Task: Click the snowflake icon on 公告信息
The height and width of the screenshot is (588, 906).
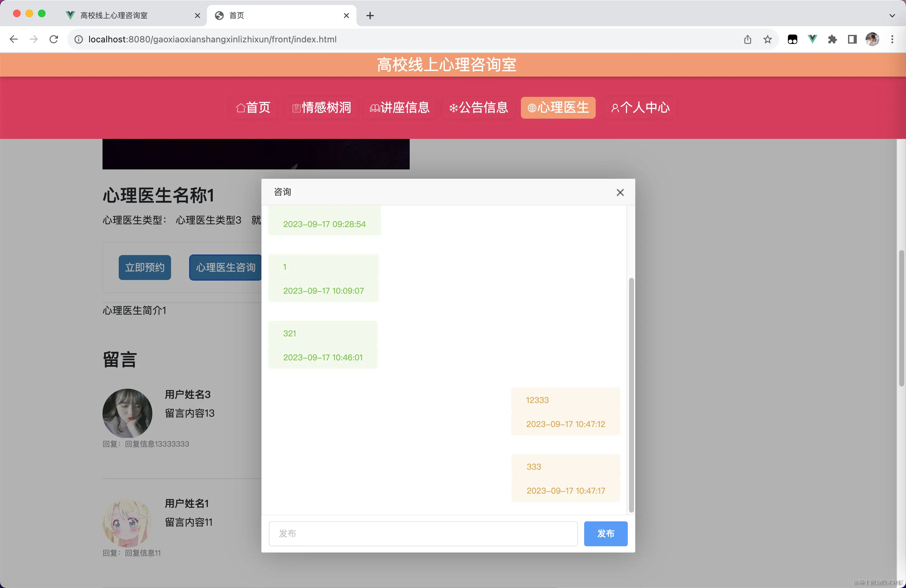Action: pyautogui.click(x=453, y=108)
